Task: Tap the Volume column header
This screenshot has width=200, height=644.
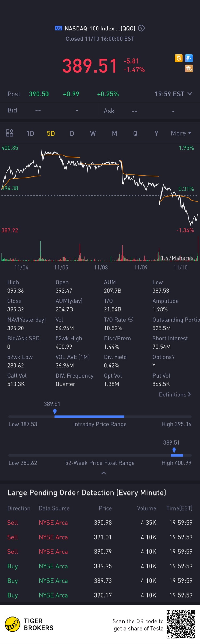Action: point(147,508)
